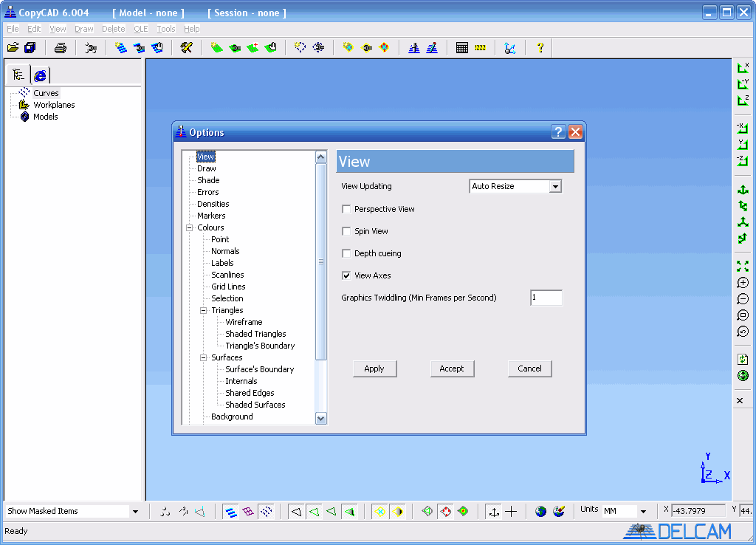This screenshot has height=545, width=756.
Task: Click the green globe icon on right toolbar
Action: click(x=743, y=376)
